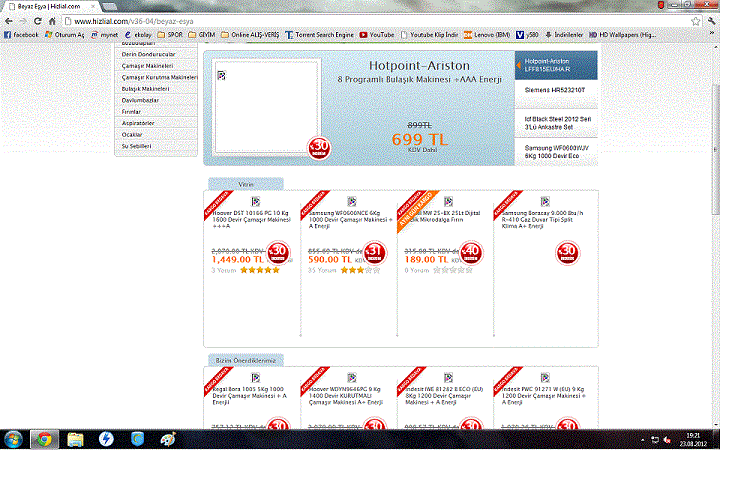Go back with the browser back arrow

point(9,22)
